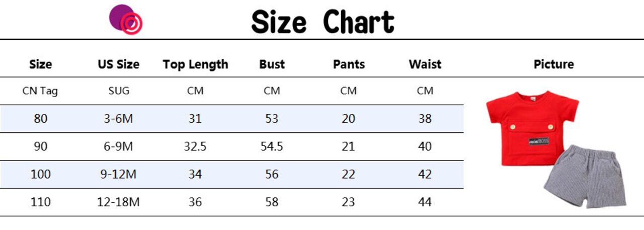
Task: Click the 32.5 top length value
Action: pos(195,146)
